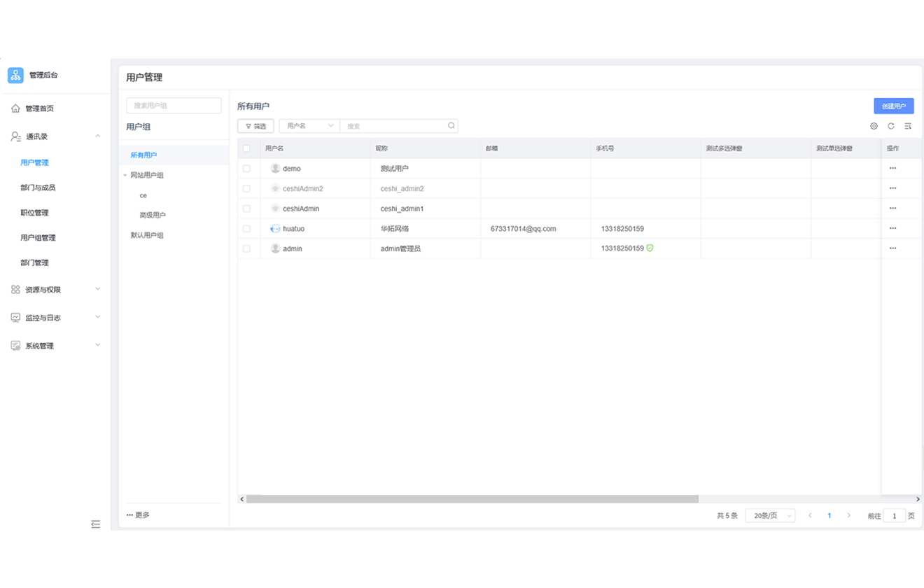Screen dimensions: 924x588
Task: Click the page jump number field
Action: [x=894, y=516]
